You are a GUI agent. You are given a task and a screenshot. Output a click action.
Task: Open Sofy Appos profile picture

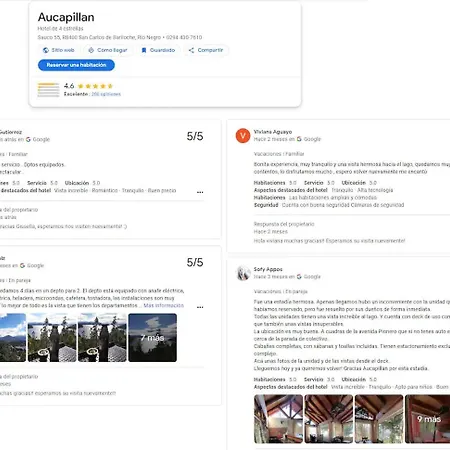point(243,273)
